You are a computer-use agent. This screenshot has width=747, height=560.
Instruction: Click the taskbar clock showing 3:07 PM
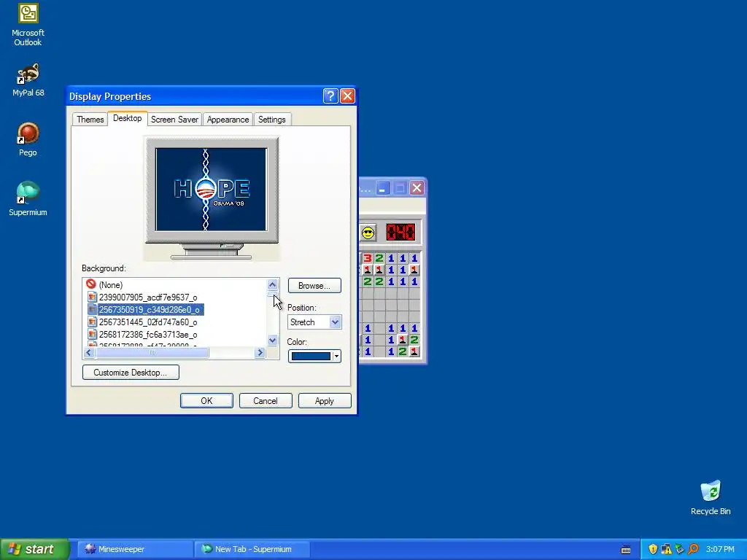[720, 549]
